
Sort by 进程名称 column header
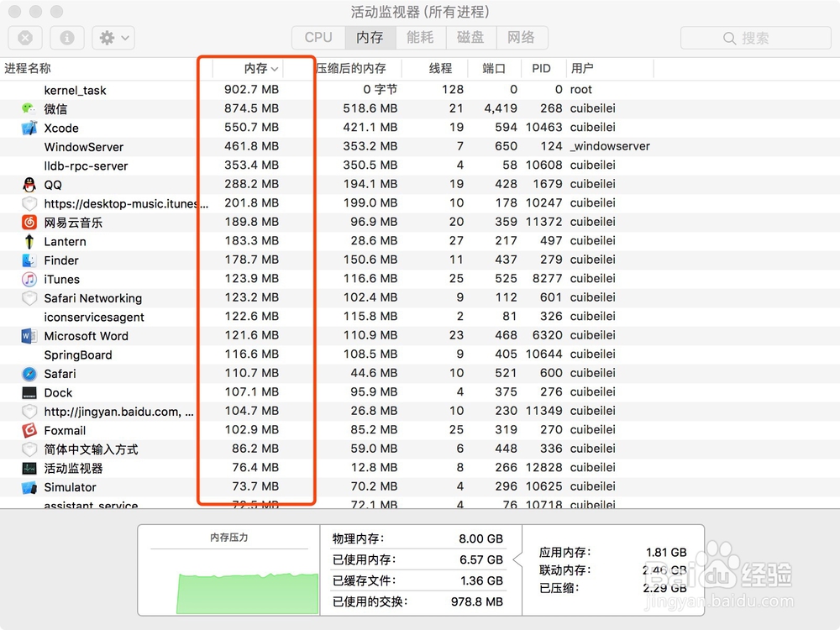[28, 69]
